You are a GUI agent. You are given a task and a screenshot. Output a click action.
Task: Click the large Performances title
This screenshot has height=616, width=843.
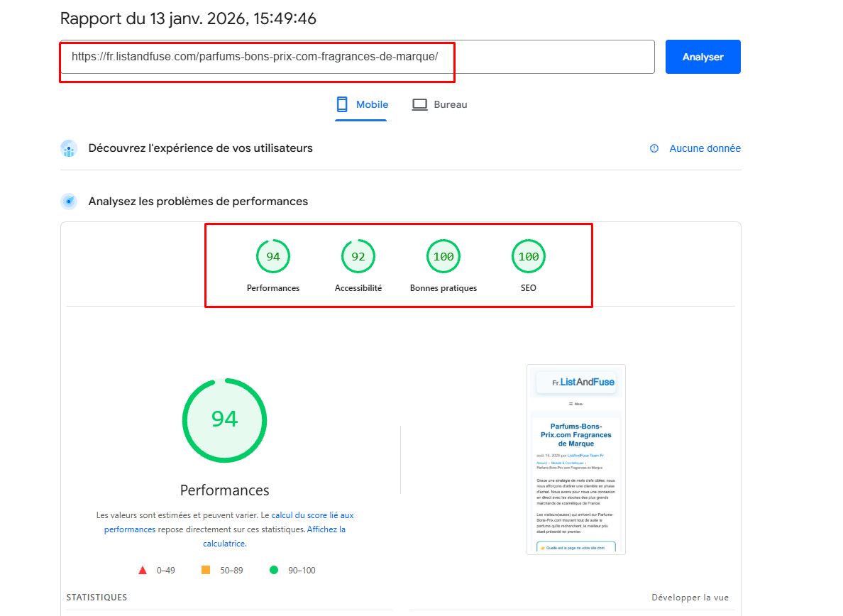point(225,490)
